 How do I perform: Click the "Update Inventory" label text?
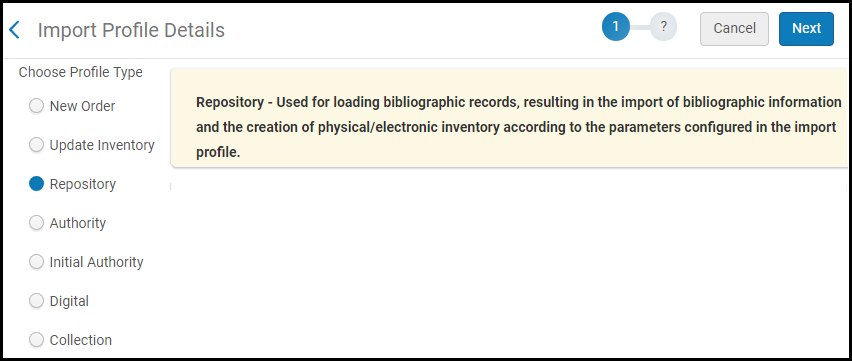(102, 145)
